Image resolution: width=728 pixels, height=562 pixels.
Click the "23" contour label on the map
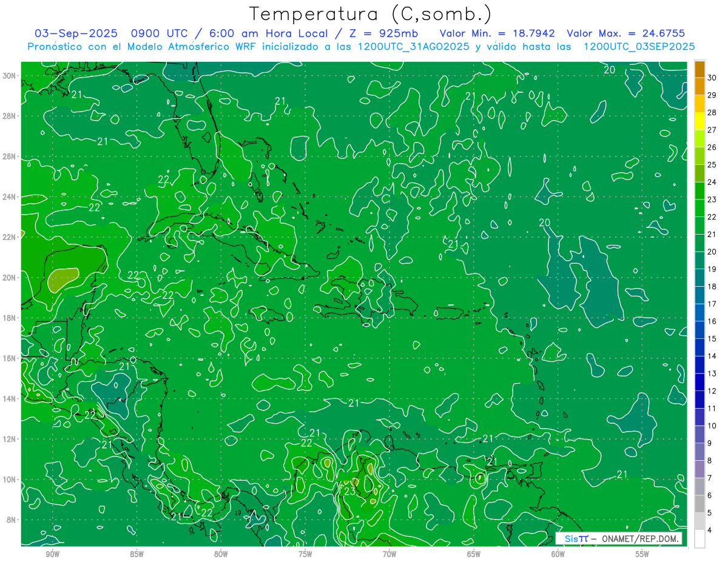click(x=349, y=492)
